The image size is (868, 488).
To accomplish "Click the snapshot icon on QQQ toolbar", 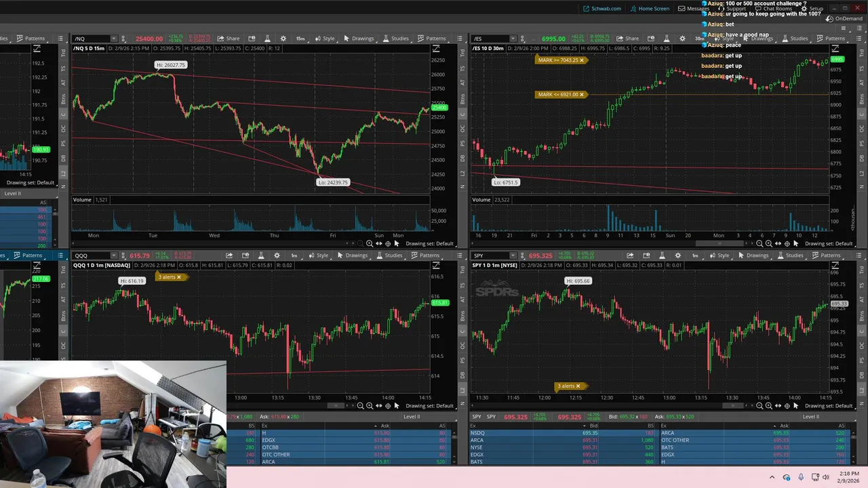I will pyautogui.click(x=245, y=256).
